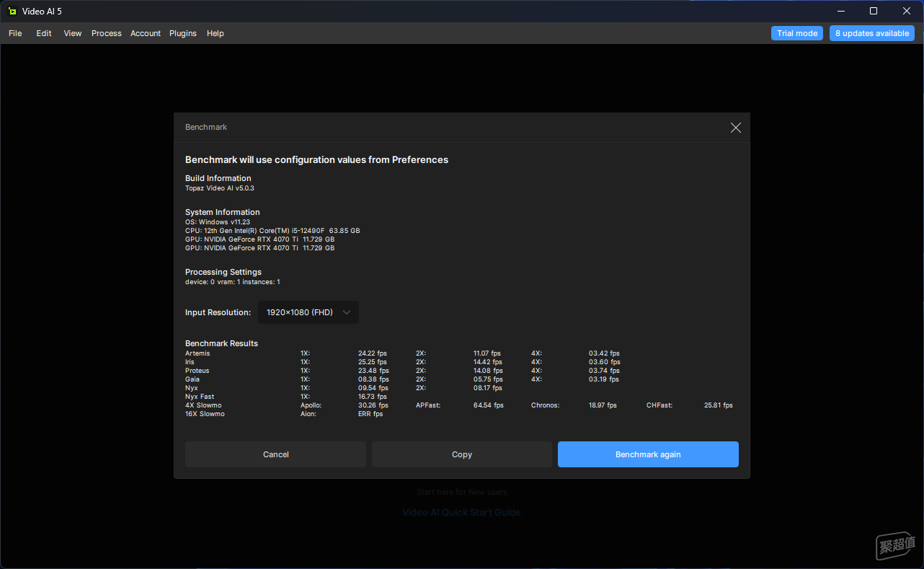The width and height of the screenshot is (924, 569).
Task: Click the Gaia row label
Action: pyautogui.click(x=192, y=379)
